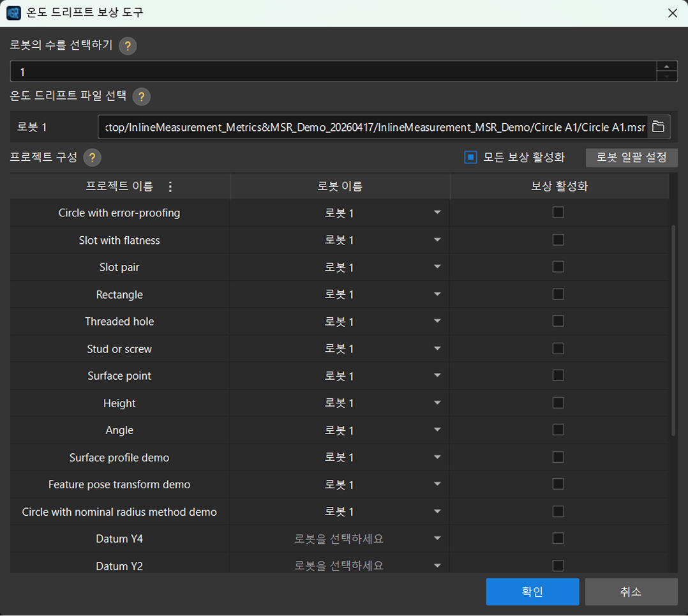Select the Surface point project name
688x616 pixels.
[119, 376]
